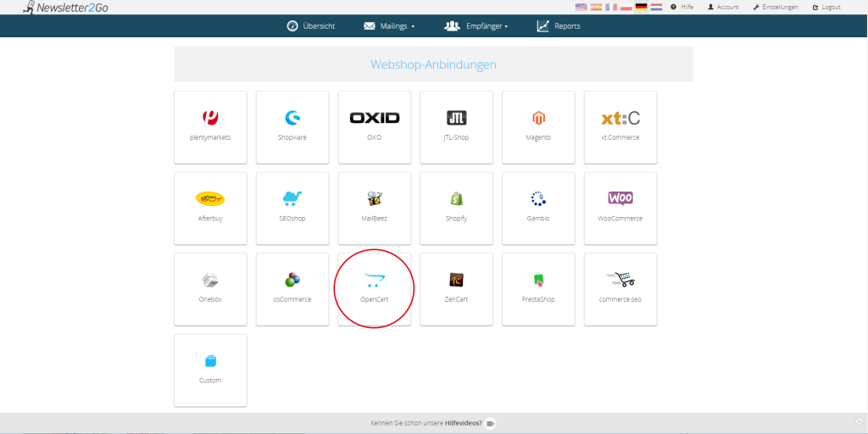This screenshot has width=868, height=434.
Task: Choose the OXID shop connection
Action: (x=374, y=127)
